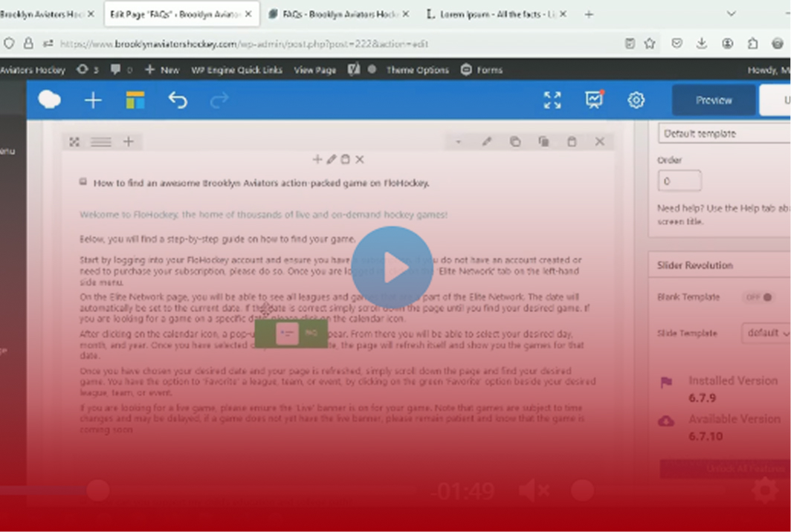Open the browser downloads icon
Viewport: 791px width, 532px height.
pyautogui.click(x=702, y=43)
